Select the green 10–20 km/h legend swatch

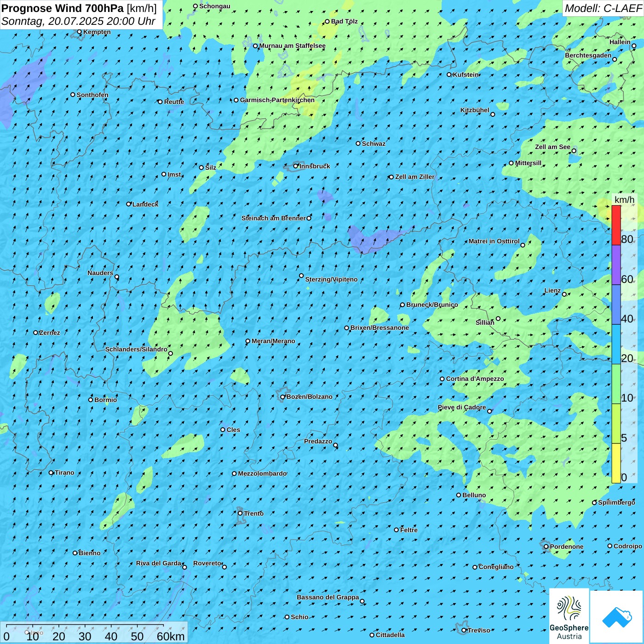coord(616,384)
